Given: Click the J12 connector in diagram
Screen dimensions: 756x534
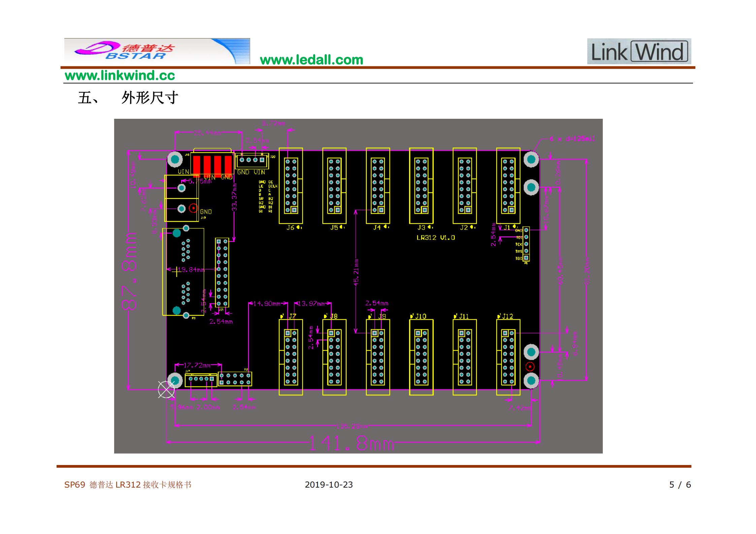Looking at the screenshot, I should [508, 357].
